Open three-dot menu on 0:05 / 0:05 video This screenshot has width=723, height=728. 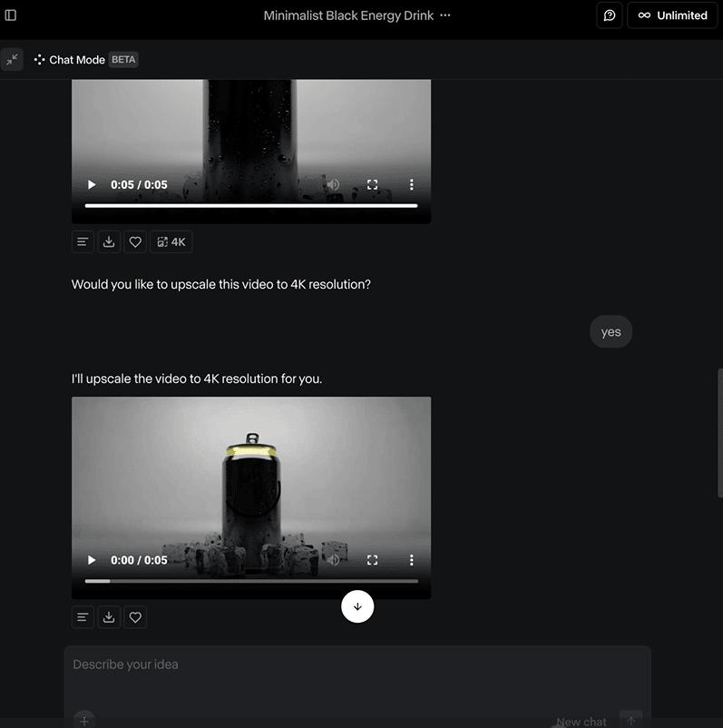[x=411, y=184]
